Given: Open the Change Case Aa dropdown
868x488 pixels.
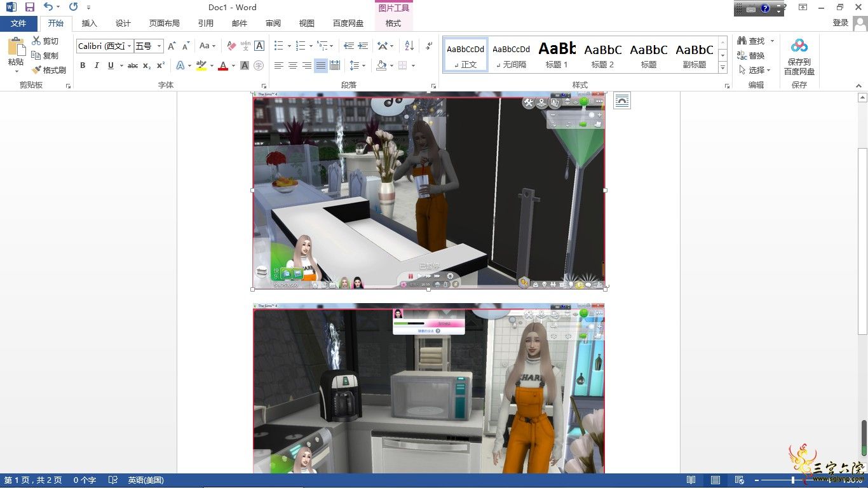Looking at the screenshot, I should coord(207,46).
